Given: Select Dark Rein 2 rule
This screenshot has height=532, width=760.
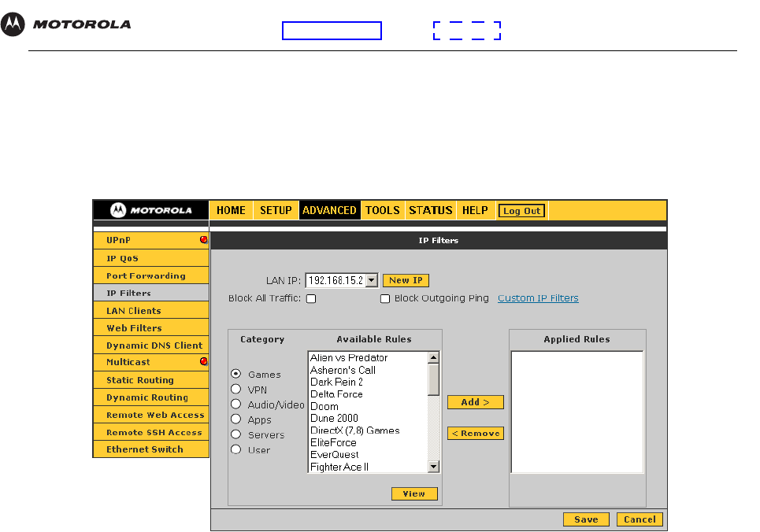Looking at the screenshot, I should [x=368, y=382].
